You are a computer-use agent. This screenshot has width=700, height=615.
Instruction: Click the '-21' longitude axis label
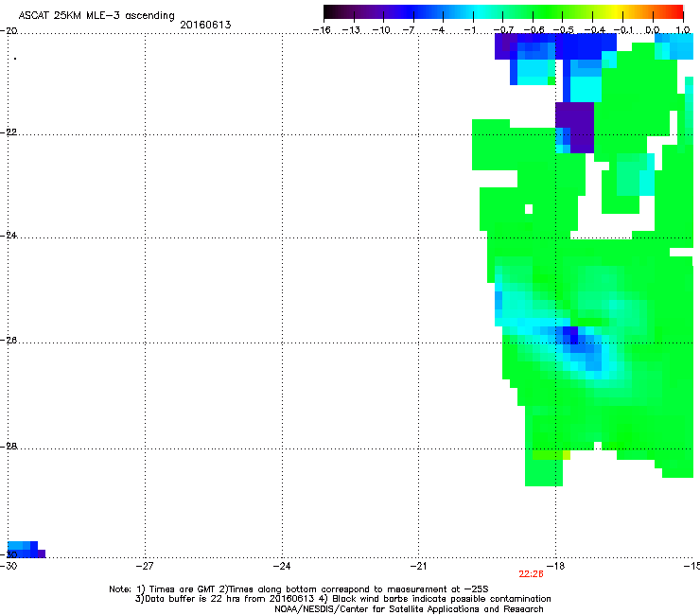[418, 567]
